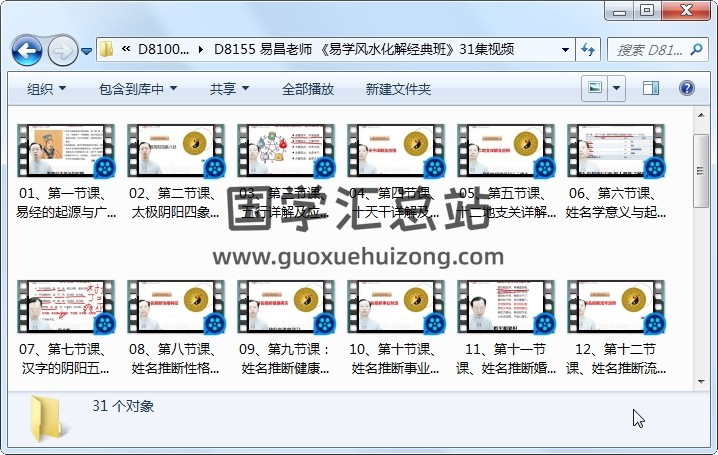The width and height of the screenshot is (718, 455).
Task: Open the 共享 menu
Action: tap(229, 89)
